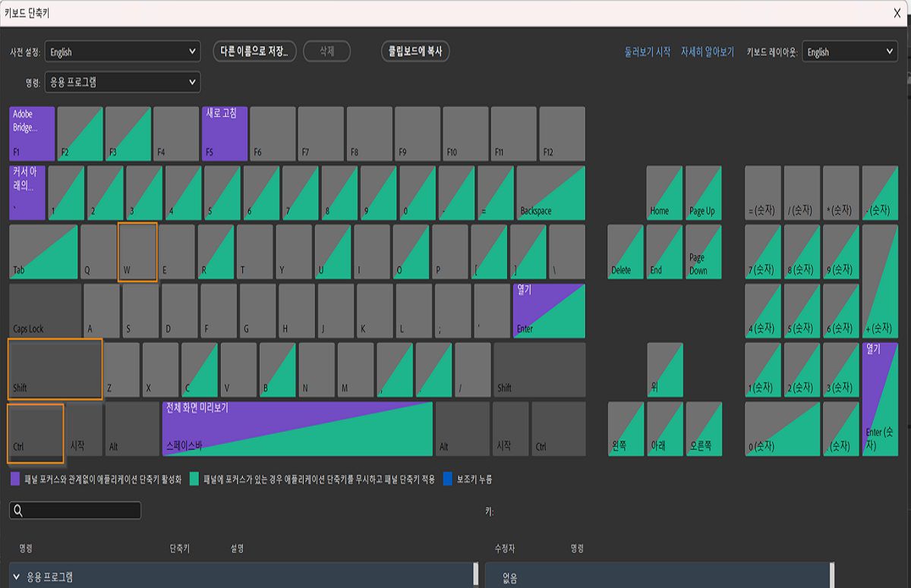Open the 명령 응용 프로그램 dropdown
Image resolution: width=911 pixels, height=588 pixels.
pyautogui.click(x=122, y=82)
